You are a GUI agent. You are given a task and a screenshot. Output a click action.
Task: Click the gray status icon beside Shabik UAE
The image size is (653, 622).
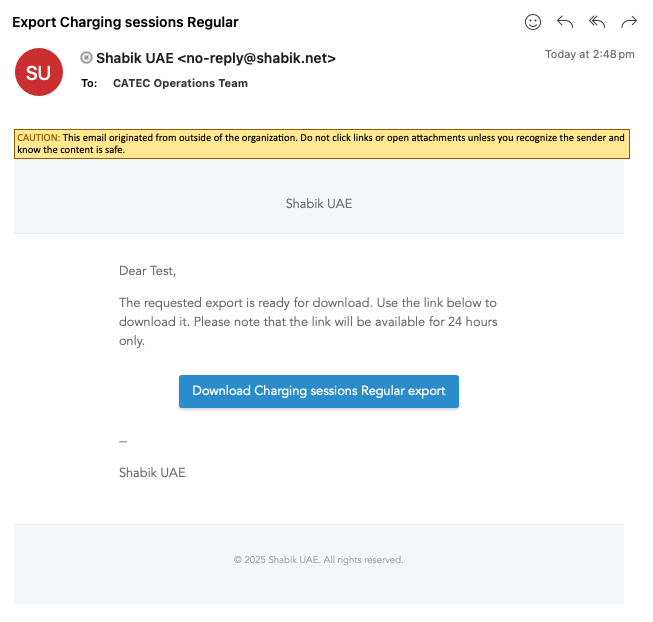pyautogui.click(x=86, y=57)
